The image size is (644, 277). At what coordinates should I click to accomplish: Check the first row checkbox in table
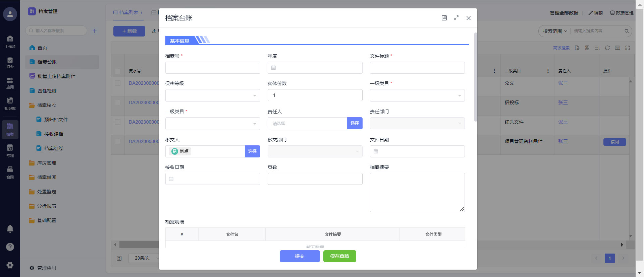pos(118,83)
